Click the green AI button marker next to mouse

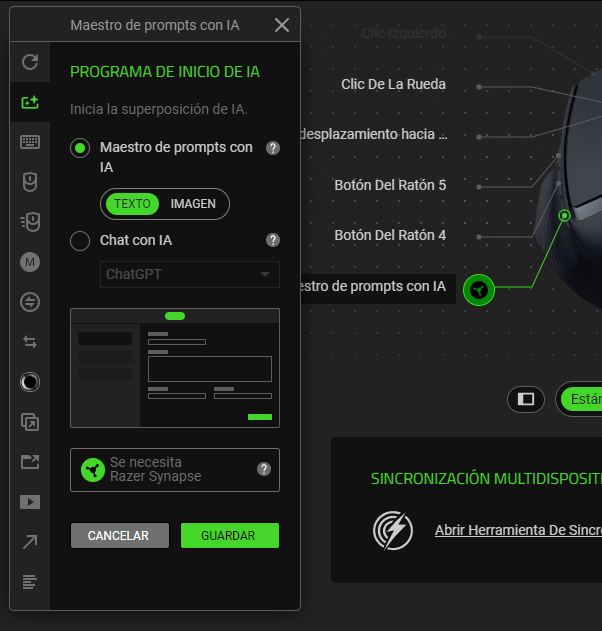tap(478, 290)
